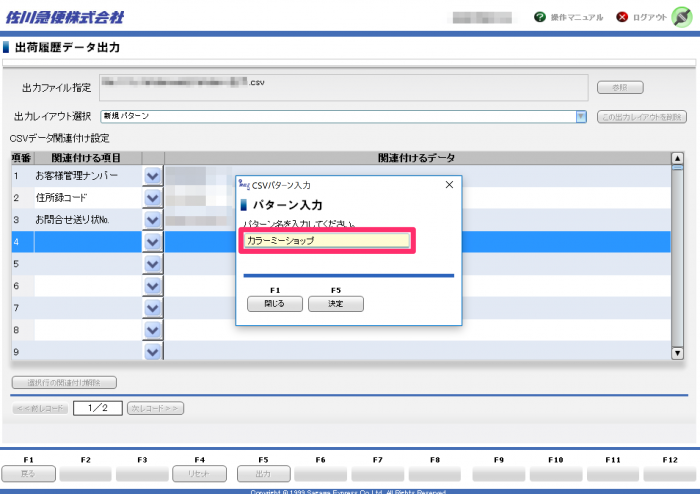Screen dimensions: 700x494
Task: Expand dropdown for row 2 住所録コード
Action: (153, 198)
